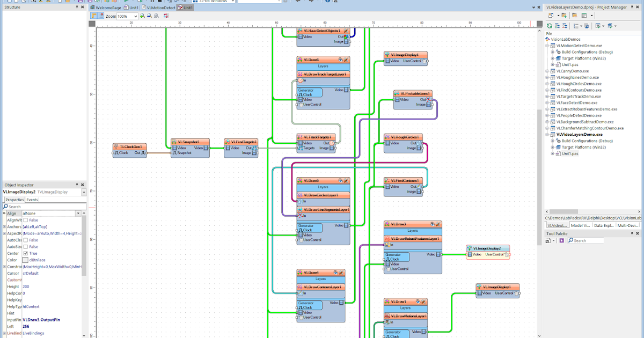Disable the Center property checkbox
Viewport: 644px width, 338px height.
(25, 254)
